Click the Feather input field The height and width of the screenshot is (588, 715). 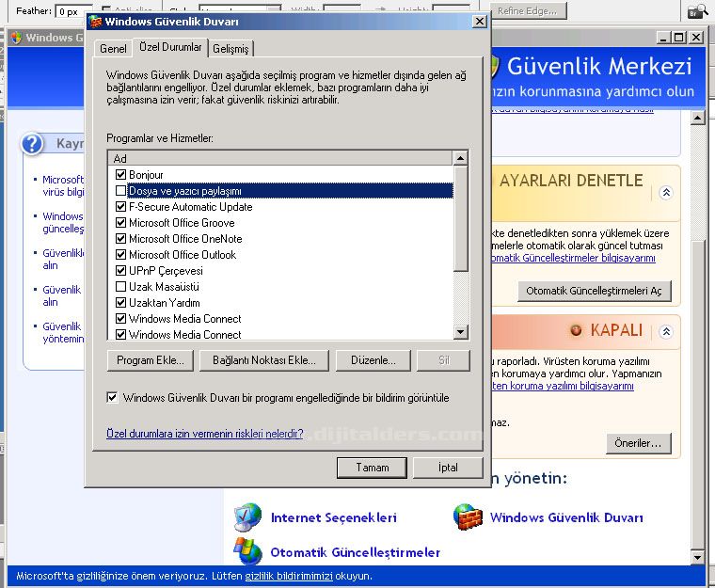73,12
